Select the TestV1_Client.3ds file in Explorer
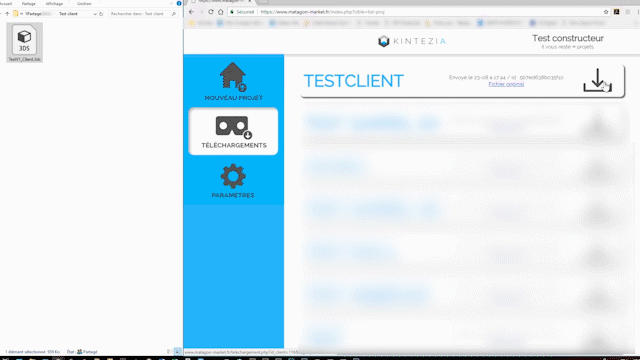Viewport: 640px width, 360px height. 24,42
